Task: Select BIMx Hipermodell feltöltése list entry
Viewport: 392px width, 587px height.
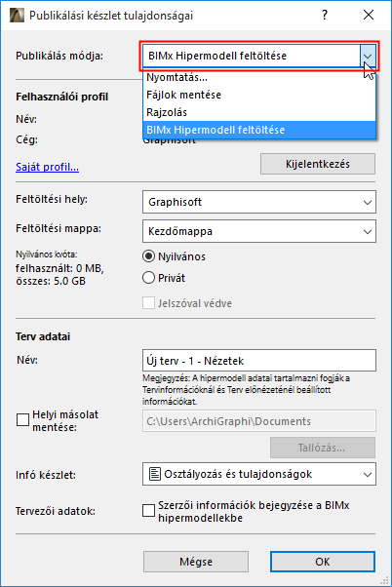Action: tap(259, 130)
